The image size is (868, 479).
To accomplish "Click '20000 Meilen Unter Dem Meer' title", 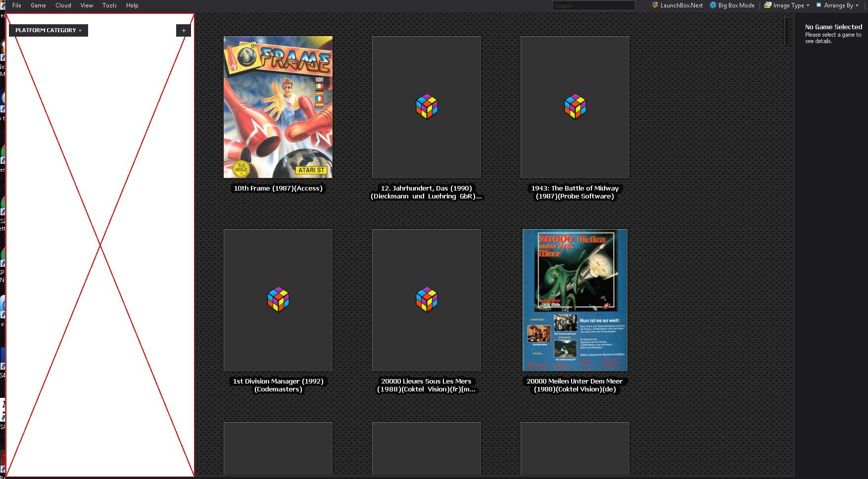I will point(575,385).
